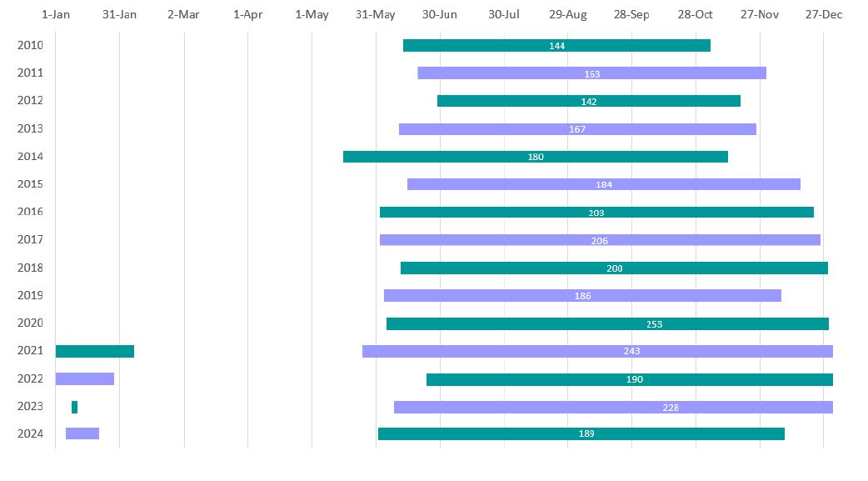This screenshot has height=481, width=868.
Task: Select the 2019 year label
Action: (30, 295)
